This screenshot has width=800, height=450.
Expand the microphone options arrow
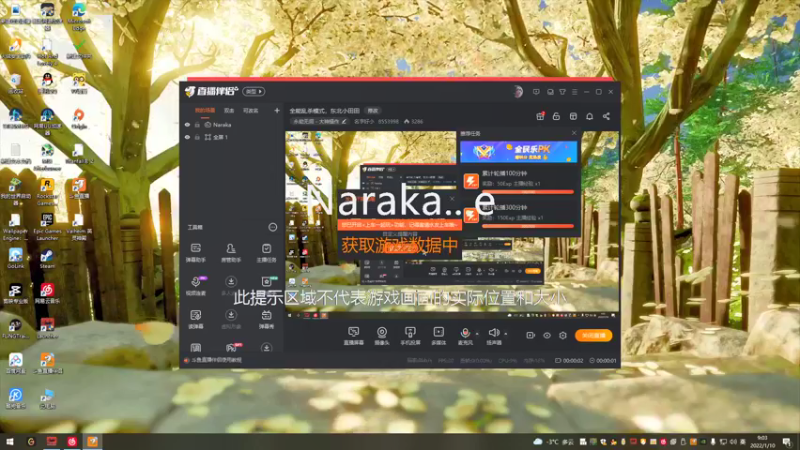click(477, 334)
